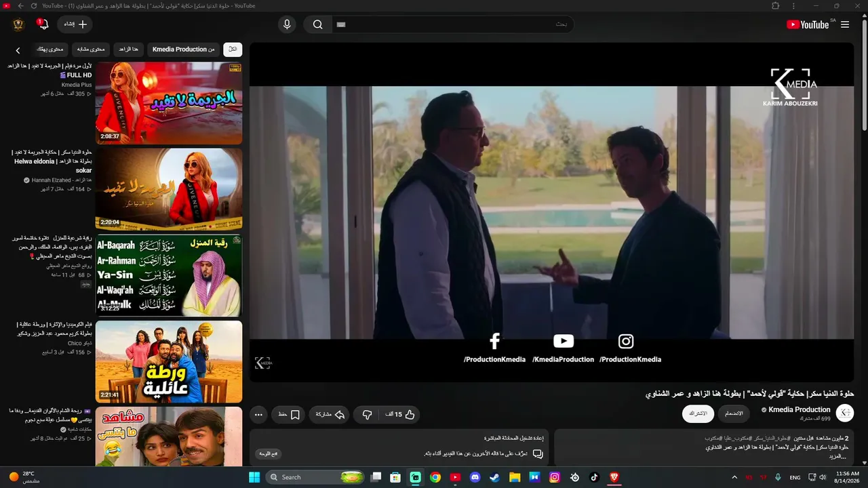Open the Kmedia Production channel avatar
The height and width of the screenshot is (488, 868).
coord(845,413)
